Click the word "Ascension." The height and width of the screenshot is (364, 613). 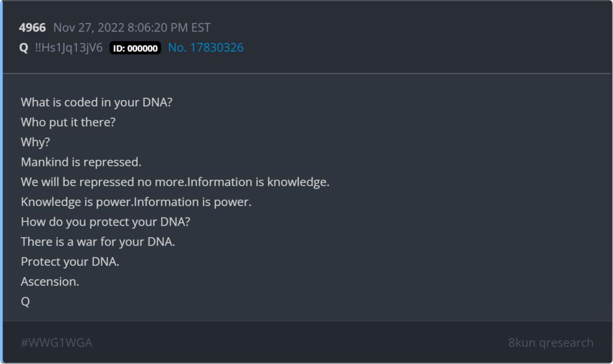click(50, 282)
